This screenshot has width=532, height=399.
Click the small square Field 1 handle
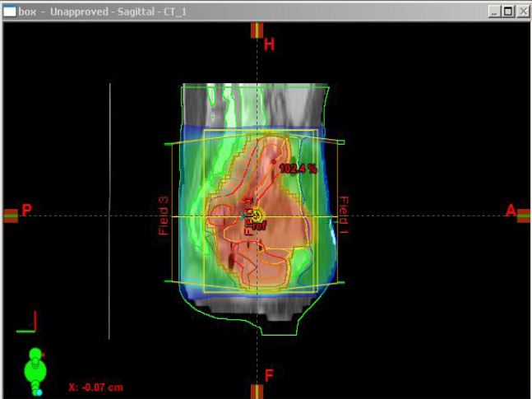coord(340,142)
